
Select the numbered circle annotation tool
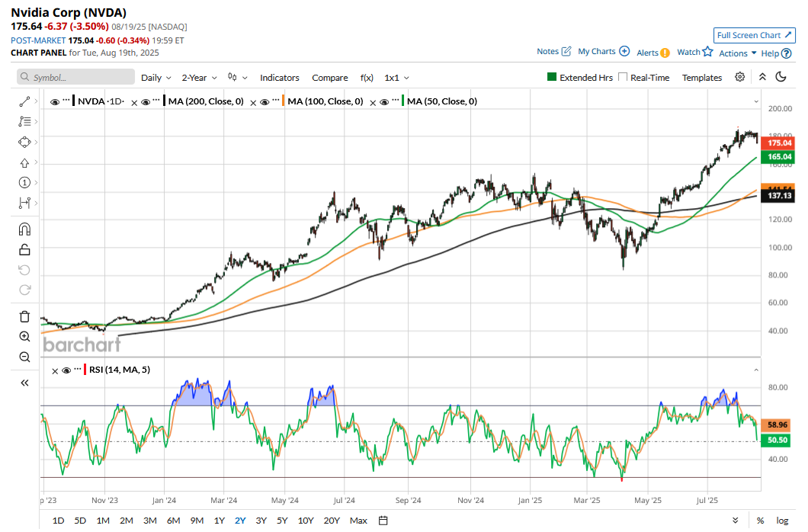click(x=24, y=182)
